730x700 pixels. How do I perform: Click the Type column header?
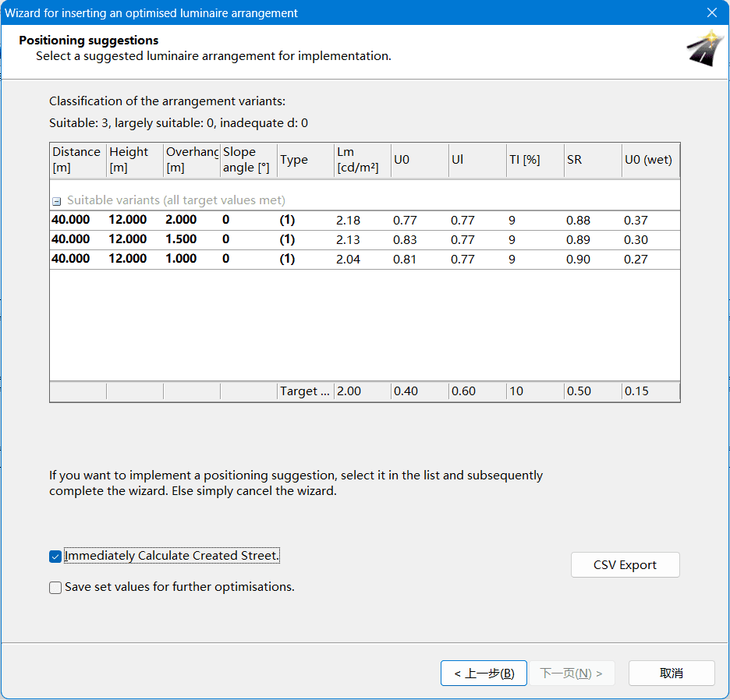[x=306, y=160]
